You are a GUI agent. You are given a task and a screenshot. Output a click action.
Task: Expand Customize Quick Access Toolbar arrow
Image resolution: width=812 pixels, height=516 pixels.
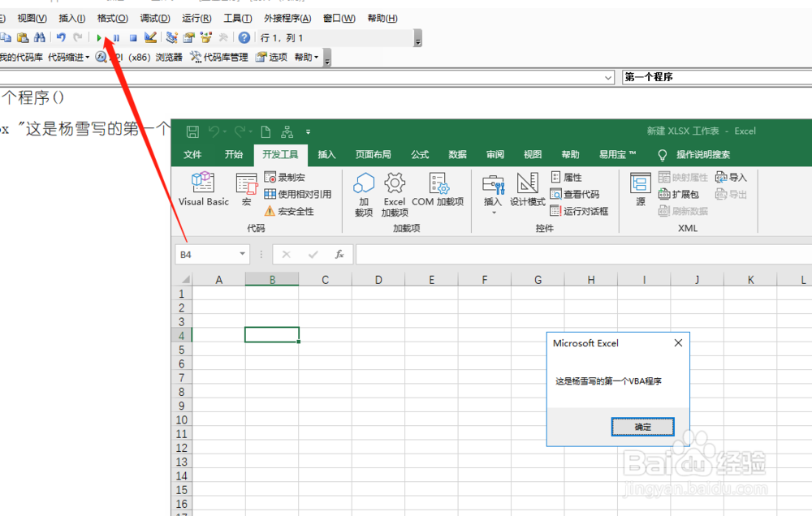308,132
